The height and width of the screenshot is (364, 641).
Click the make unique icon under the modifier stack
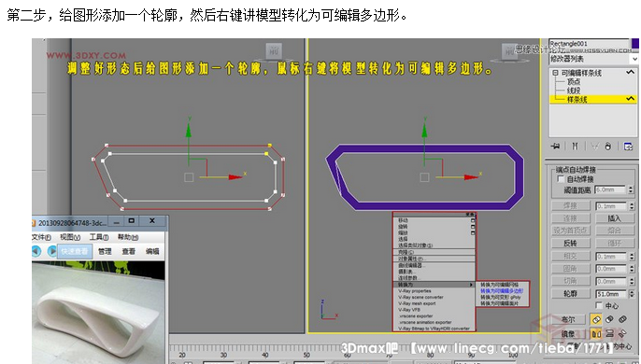594,147
